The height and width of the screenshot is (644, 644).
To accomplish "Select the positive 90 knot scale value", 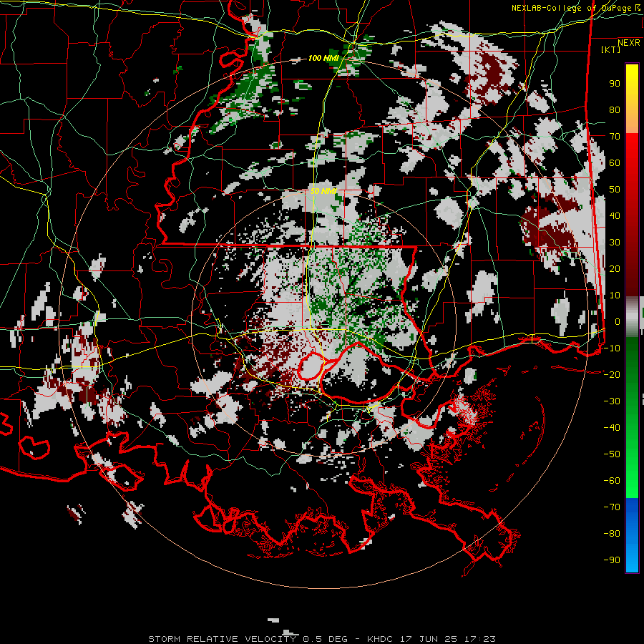I will click(x=615, y=84).
